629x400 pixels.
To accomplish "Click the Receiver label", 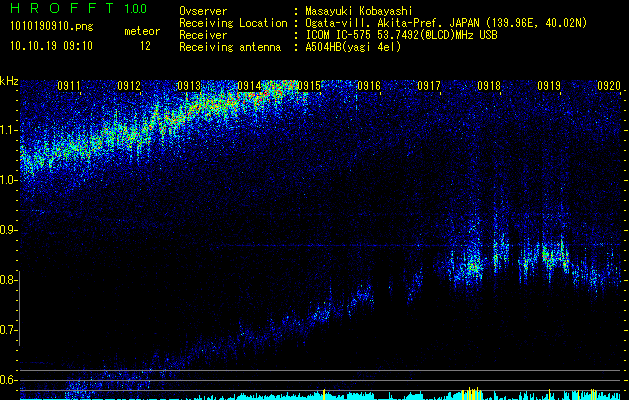I will point(203,35).
